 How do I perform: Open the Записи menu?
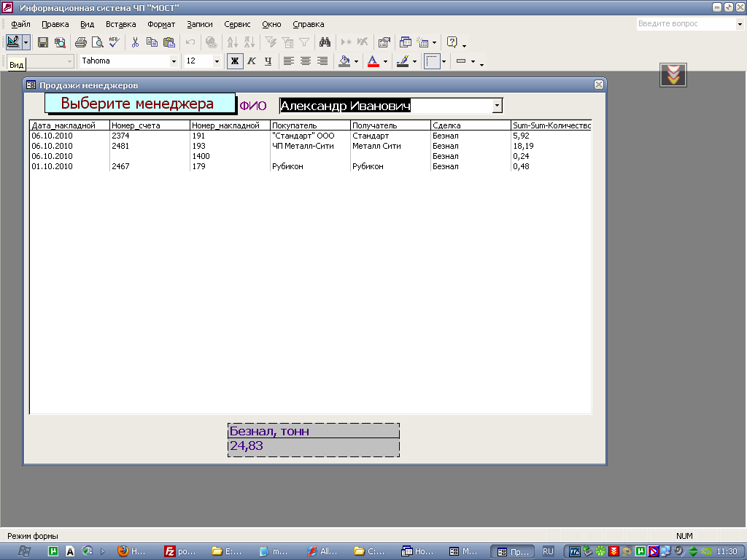coord(200,24)
